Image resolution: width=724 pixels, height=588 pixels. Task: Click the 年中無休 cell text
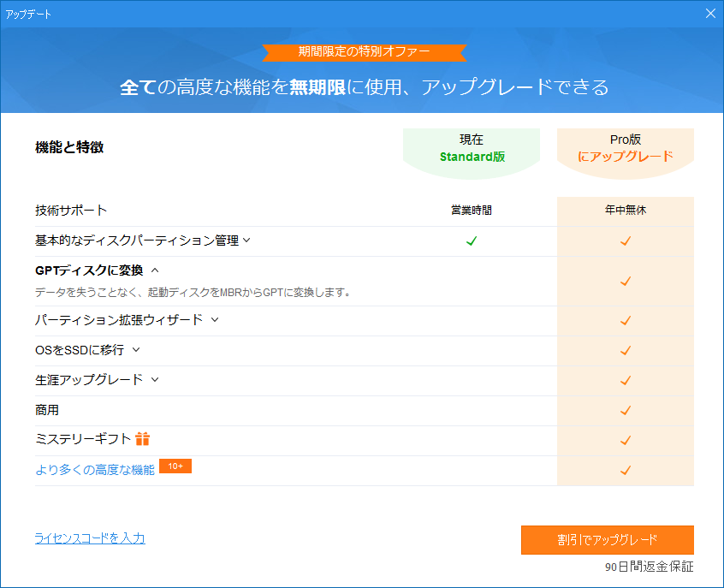[x=626, y=211]
